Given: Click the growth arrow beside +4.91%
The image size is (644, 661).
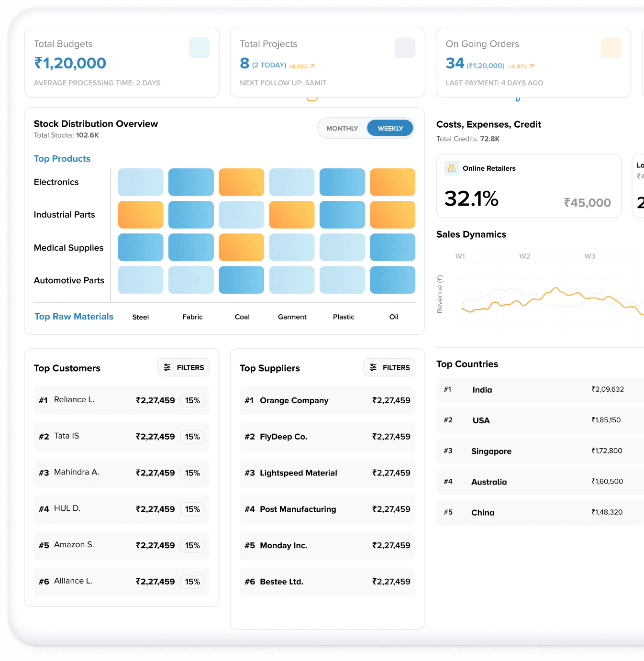Looking at the screenshot, I should coord(531,66).
